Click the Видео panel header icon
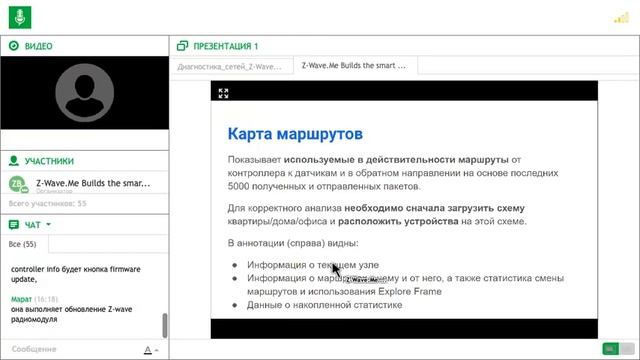This screenshot has height=360, width=640. click(x=14, y=46)
